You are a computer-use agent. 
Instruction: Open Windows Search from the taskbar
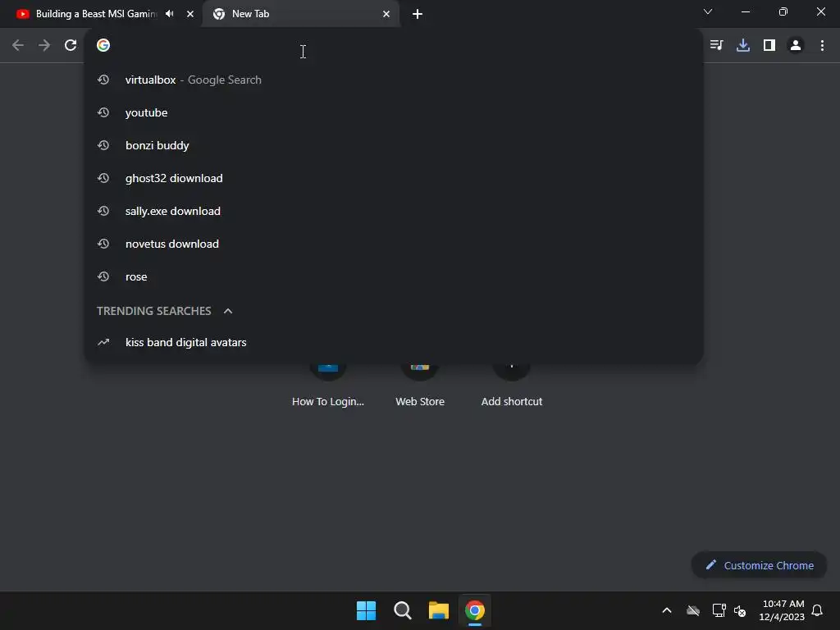coord(402,610)
